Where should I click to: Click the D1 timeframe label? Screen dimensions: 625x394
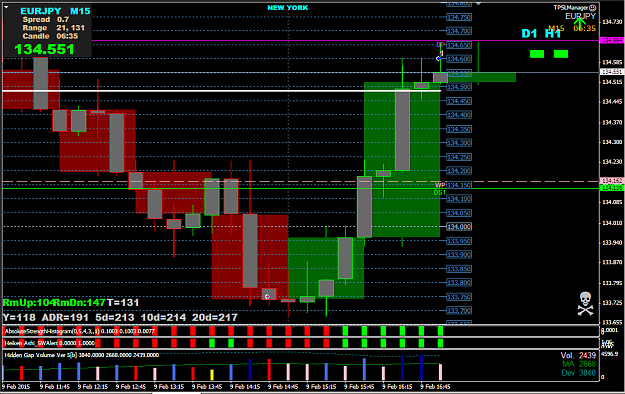point(529,33)
